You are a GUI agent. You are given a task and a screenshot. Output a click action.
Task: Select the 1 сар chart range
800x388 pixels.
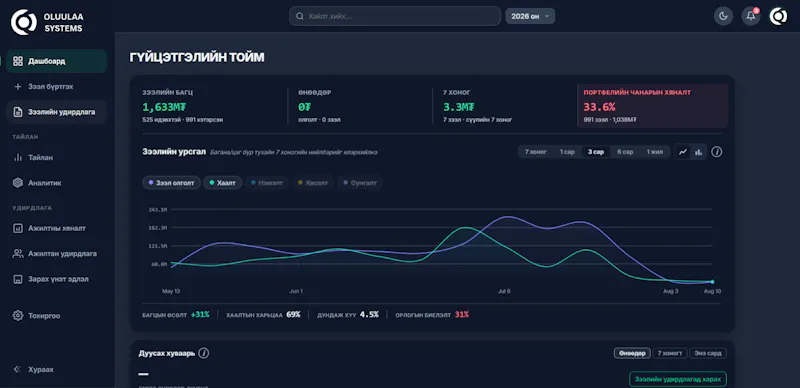[567, 152]
